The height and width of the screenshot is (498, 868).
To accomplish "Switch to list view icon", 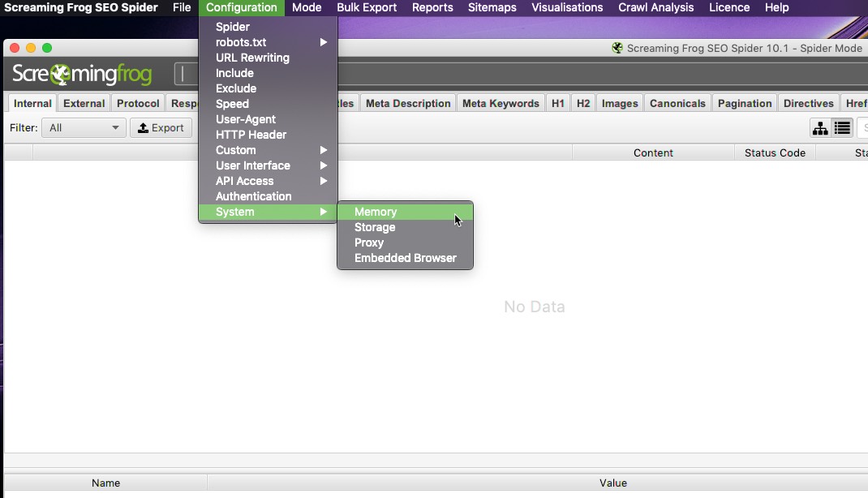I will click(842, 128).
